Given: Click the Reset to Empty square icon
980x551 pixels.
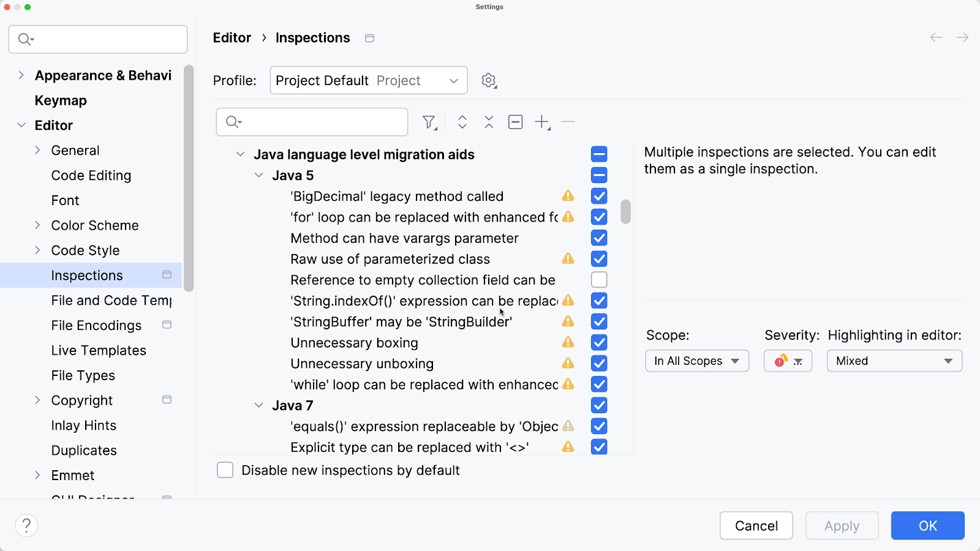Looking at the screenshot, I should (515, 122).
